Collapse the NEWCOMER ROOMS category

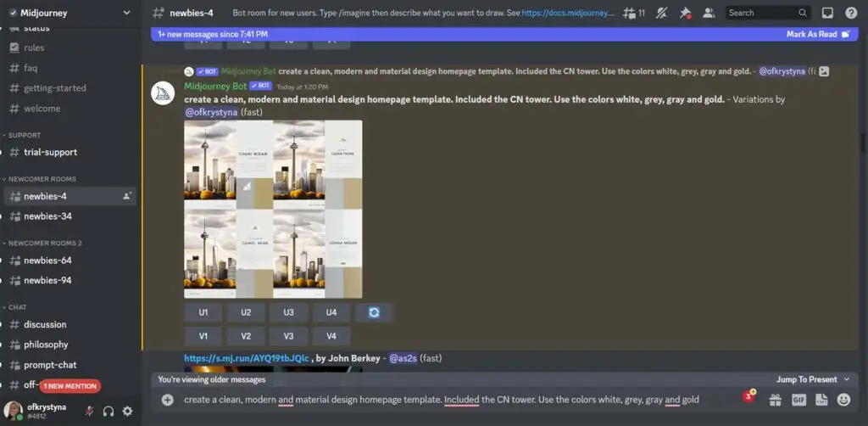(x=39, y=179)
